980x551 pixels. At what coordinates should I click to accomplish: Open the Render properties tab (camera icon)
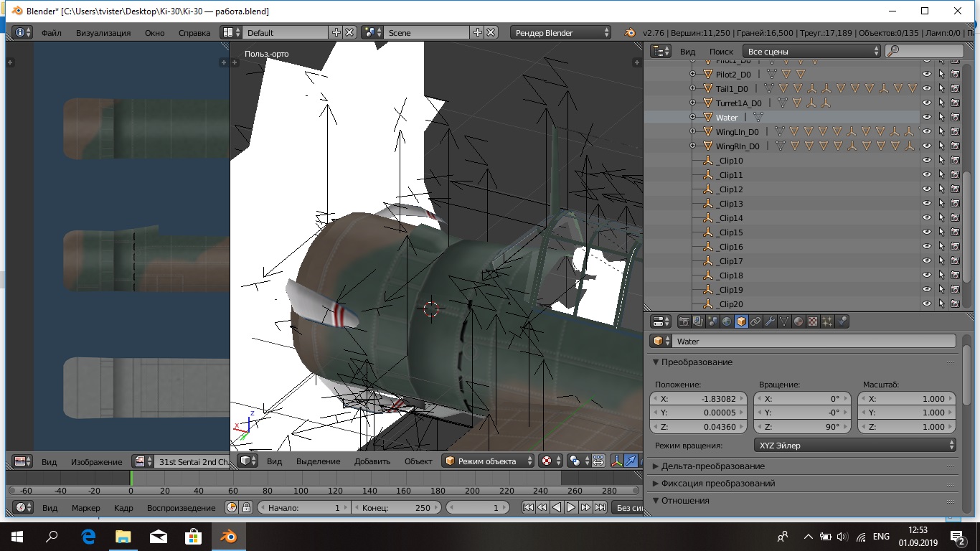pyautogui.click(x=684, y=321)
